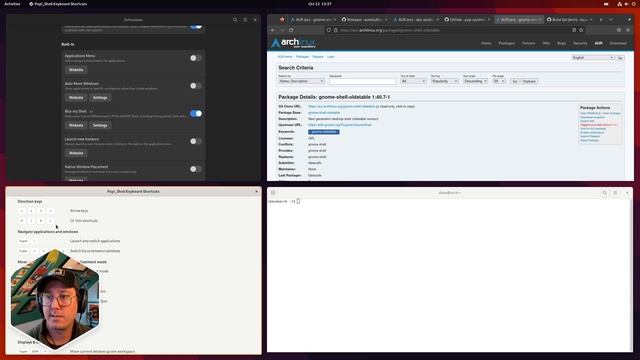Click the site security lock icon in address bar
The width and height of the screenshot is (640, 360).
(x=336, y=30)
